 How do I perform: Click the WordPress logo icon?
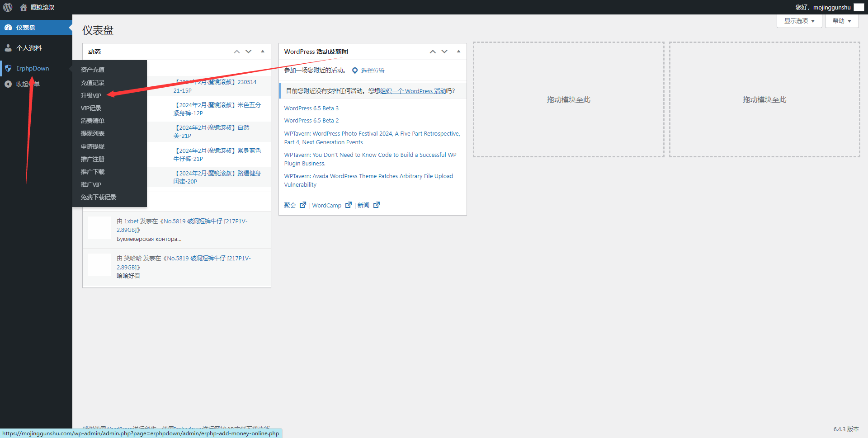[8, 7]
